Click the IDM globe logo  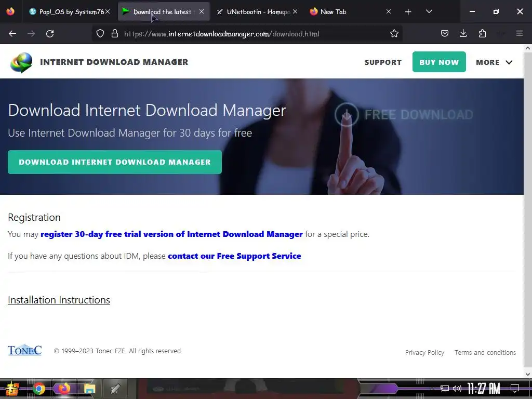pyautogui.click(x=21, y=62)
